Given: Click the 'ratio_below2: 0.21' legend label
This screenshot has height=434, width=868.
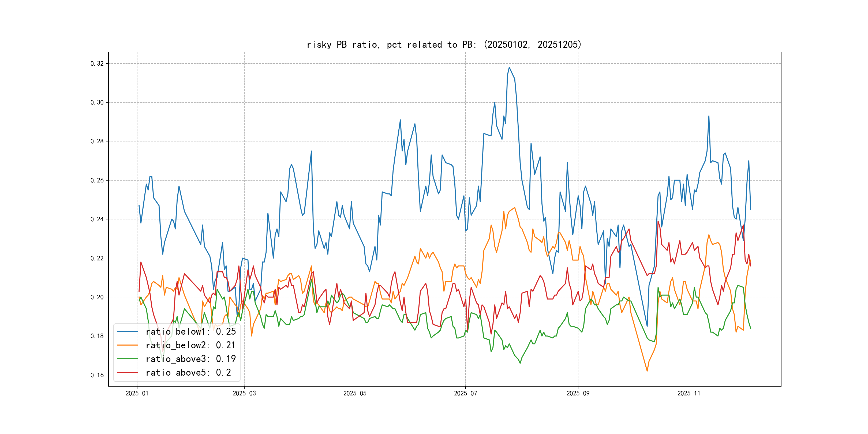Looking at the screenshot, I should coord(191,345).
